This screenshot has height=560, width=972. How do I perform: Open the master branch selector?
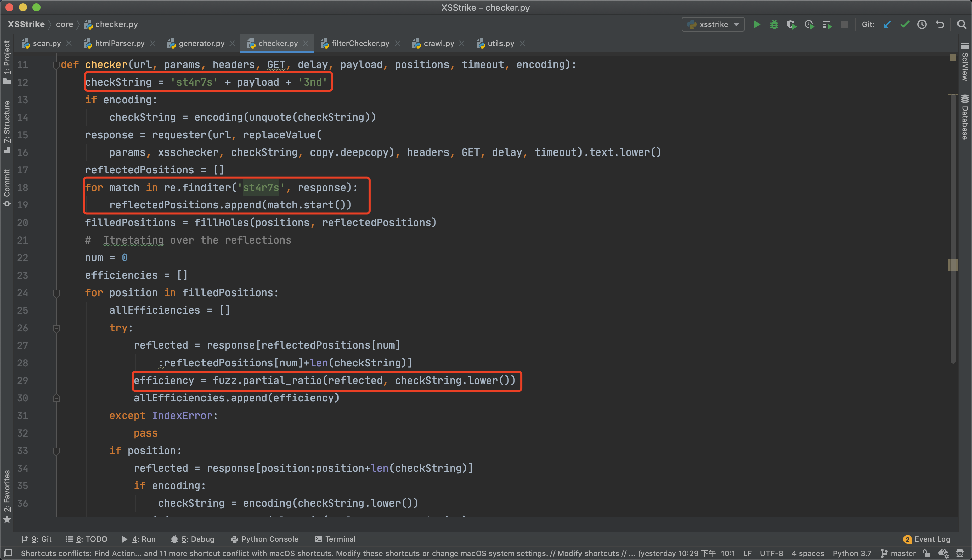[x=898, y=554]
